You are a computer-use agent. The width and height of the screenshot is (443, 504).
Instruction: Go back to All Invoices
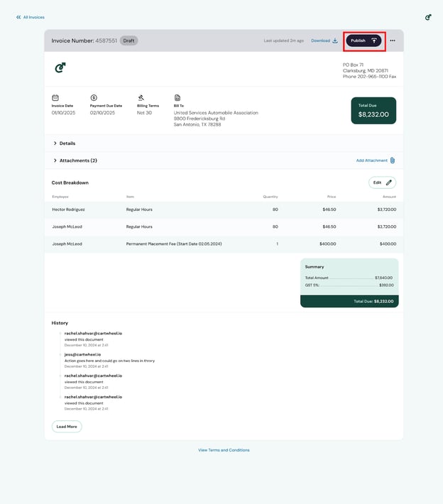(31, 17)
